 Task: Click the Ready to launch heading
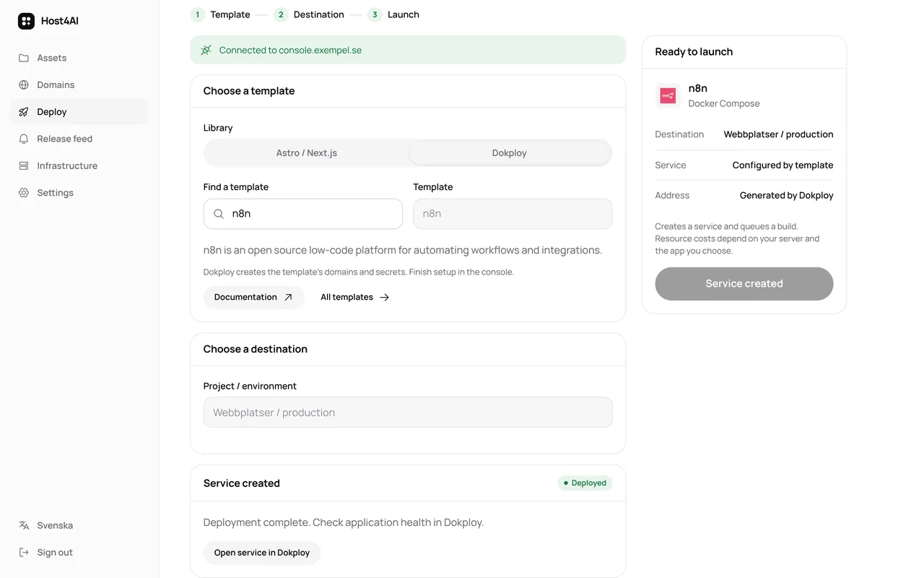(694, 52)
